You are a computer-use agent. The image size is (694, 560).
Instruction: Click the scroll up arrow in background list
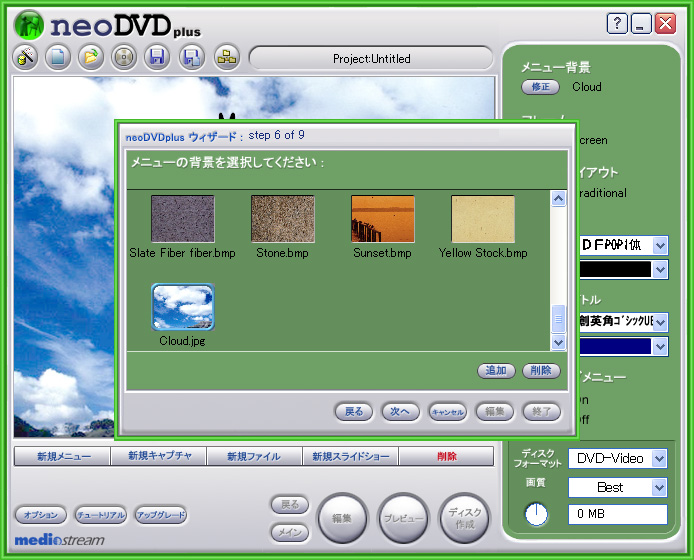point(559,199)
